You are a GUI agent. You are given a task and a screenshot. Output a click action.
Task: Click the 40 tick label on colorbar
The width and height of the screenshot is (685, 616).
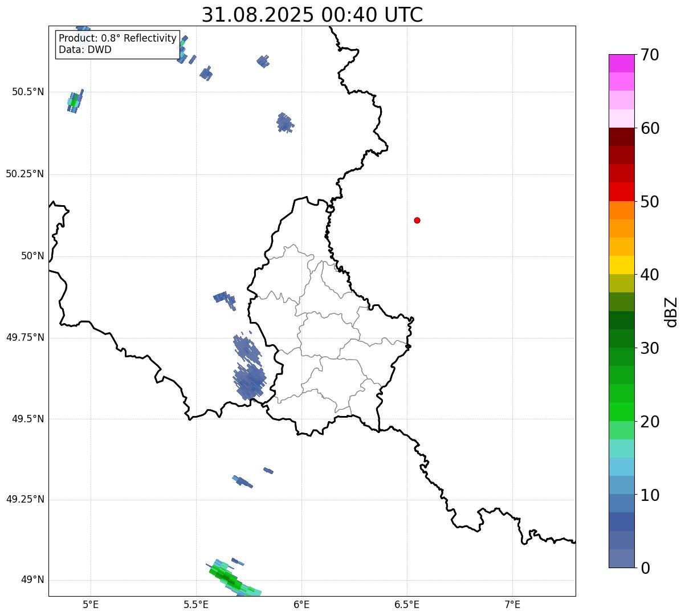(x=650, y=275)
